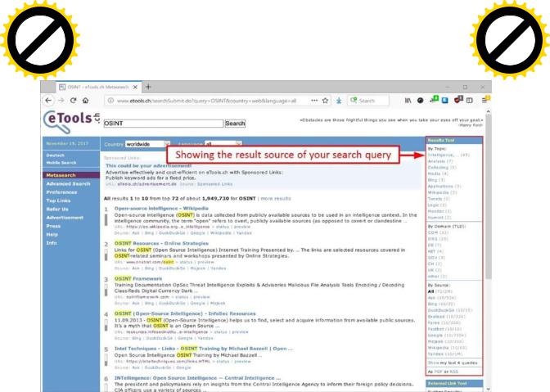Click the address bar URL
The image size is (550, 392).
coord(207,101)
